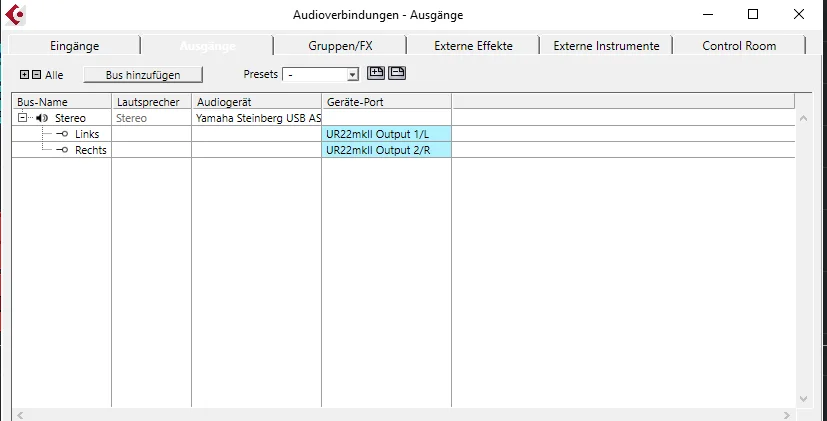This screenshot has width=827, height=421.
Task: Click the expand all plus icon
Action: (x=24, y=75)
